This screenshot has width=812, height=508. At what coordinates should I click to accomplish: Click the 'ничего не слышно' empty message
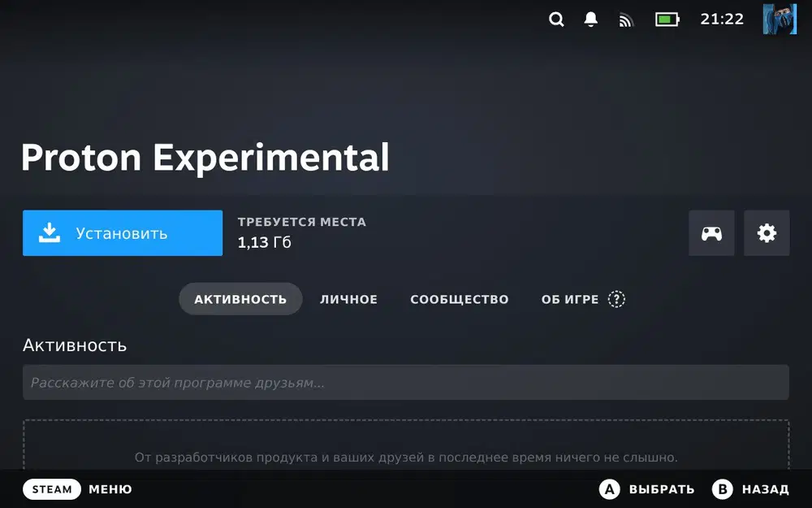pyautogui.click(x=406, y=457)
